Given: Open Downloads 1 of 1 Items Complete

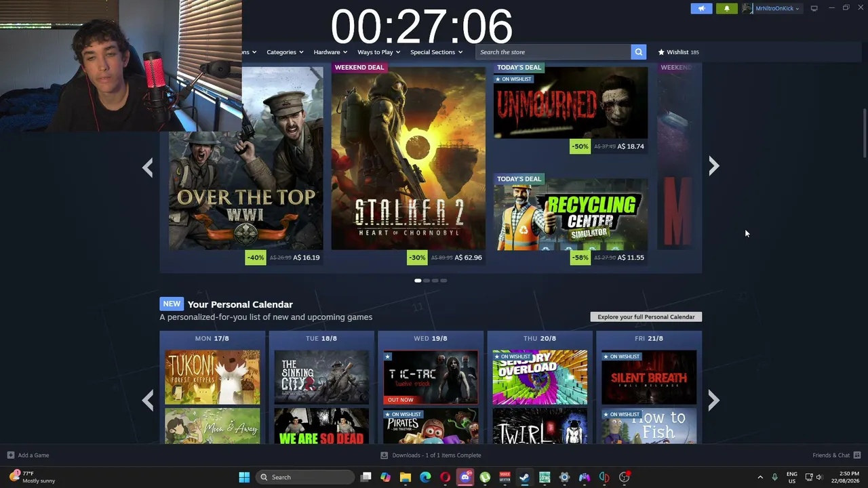Looking at the screenshot, I should pos(437,455).
